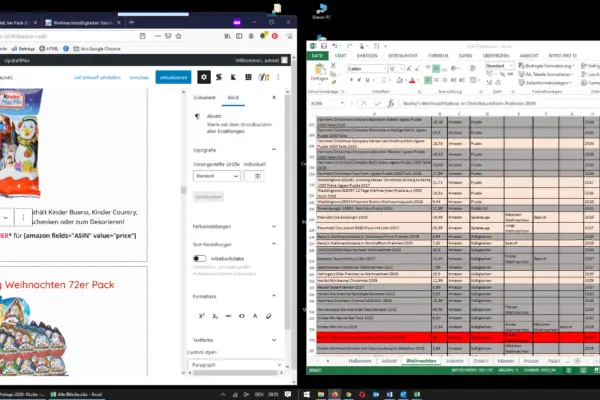600x400 pixels.
Task: Open WordPress editor settings gear icon
Action: 204,77
